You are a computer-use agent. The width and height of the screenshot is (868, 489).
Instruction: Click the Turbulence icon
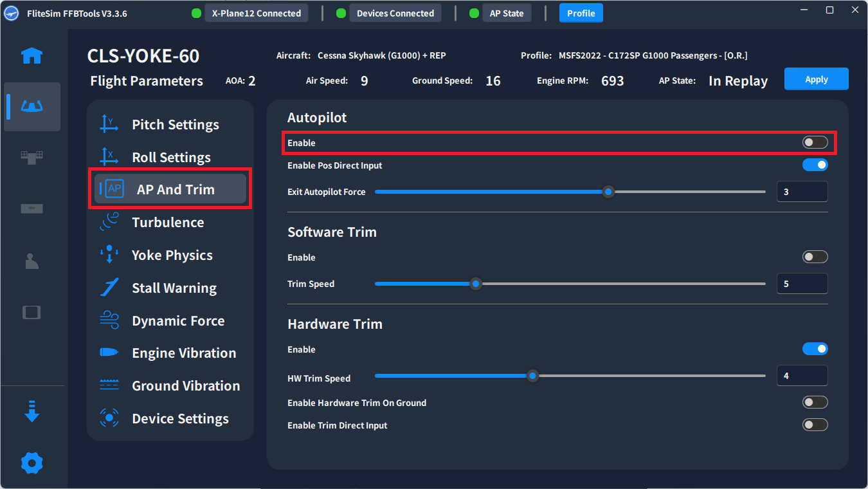(x=109, y=222)
